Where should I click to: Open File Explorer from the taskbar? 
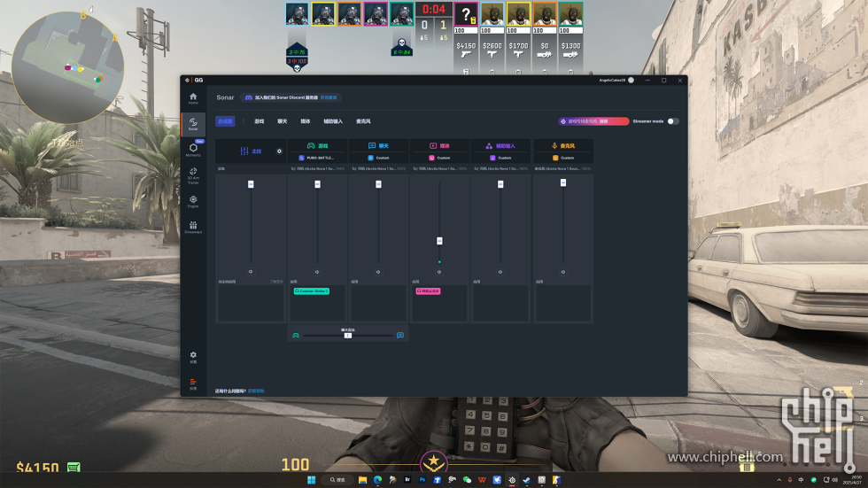click(362, 480)
